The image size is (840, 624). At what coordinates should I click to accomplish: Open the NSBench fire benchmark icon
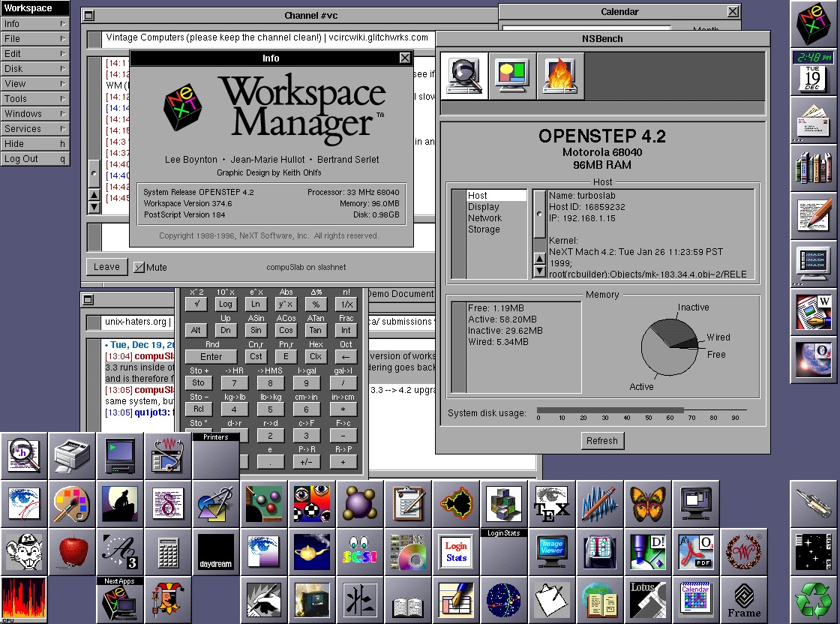click(x=560, y=75)
